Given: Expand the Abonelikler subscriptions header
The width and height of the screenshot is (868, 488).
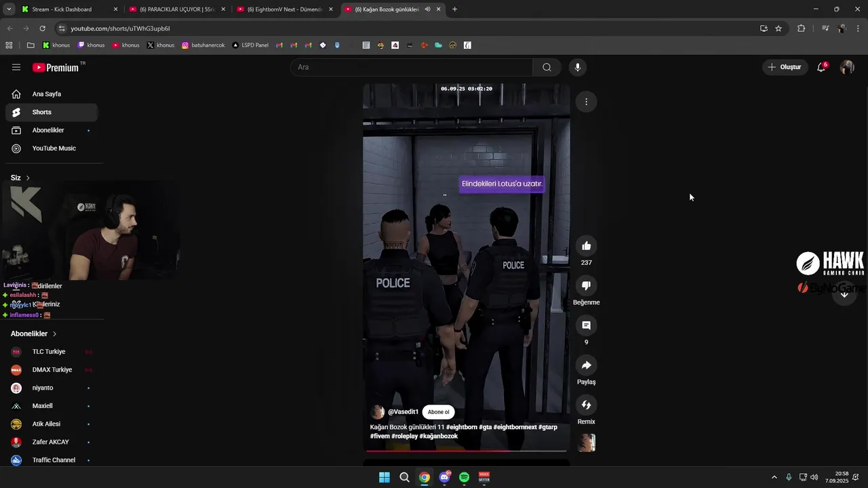Looking at the screenshot, I should pos(34,333).
